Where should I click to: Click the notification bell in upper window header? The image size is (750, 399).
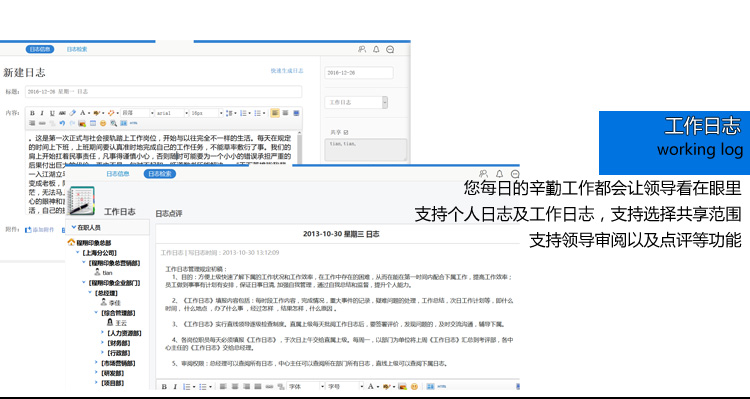point(376,49)
